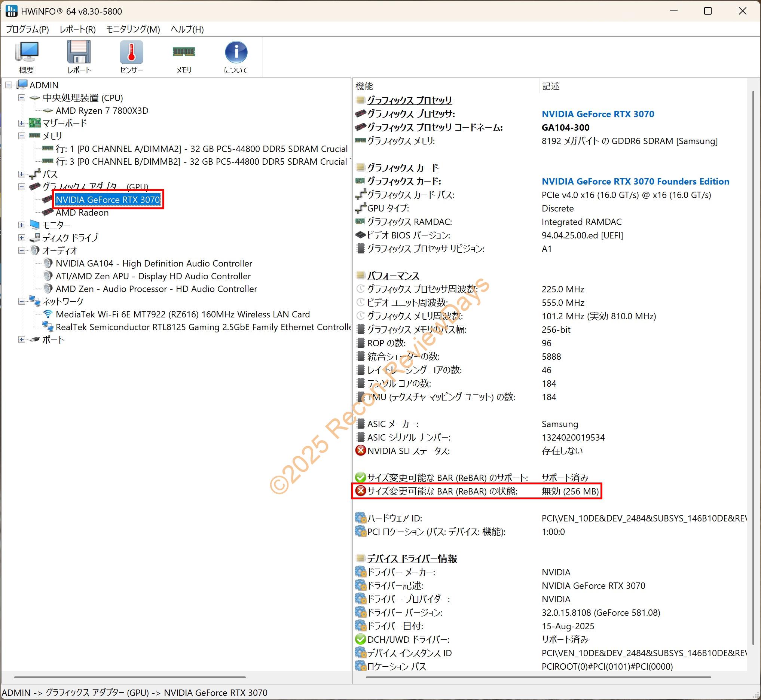This screenshot has height=700, width=761.
Task: Collapse the オーディオ tree node
Action: pos(22,251)
